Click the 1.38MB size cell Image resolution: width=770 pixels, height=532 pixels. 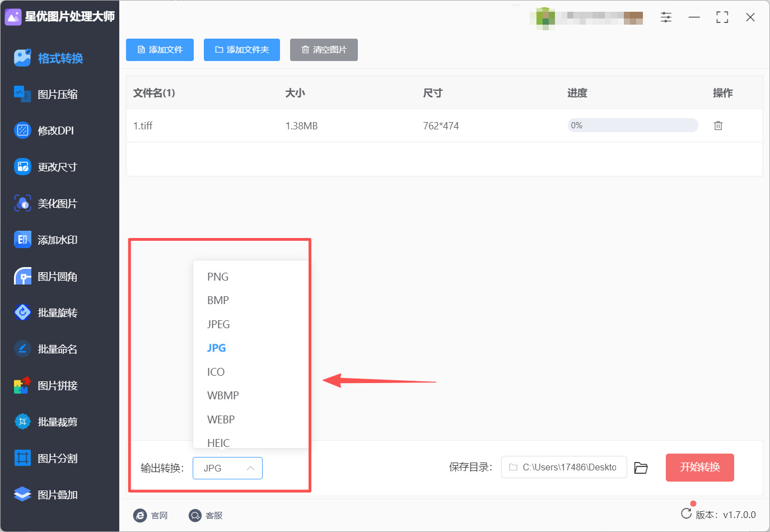[301, 126]
